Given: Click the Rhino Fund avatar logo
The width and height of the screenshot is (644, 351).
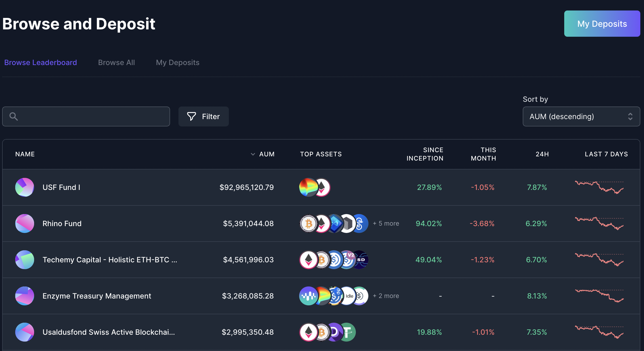Looking at the screenshot, I should [25, 223].
